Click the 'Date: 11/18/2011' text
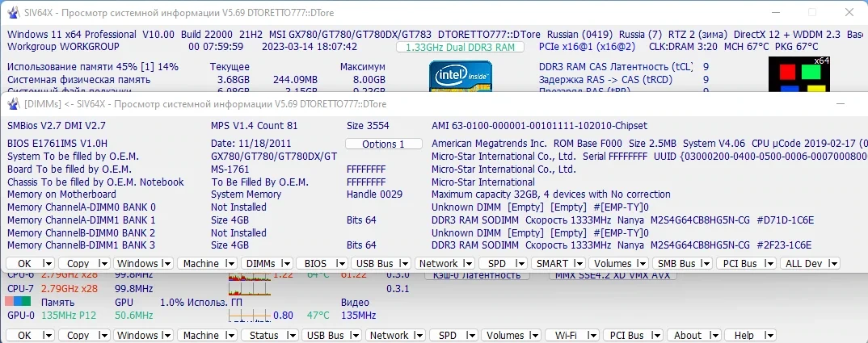 point(251,144)
